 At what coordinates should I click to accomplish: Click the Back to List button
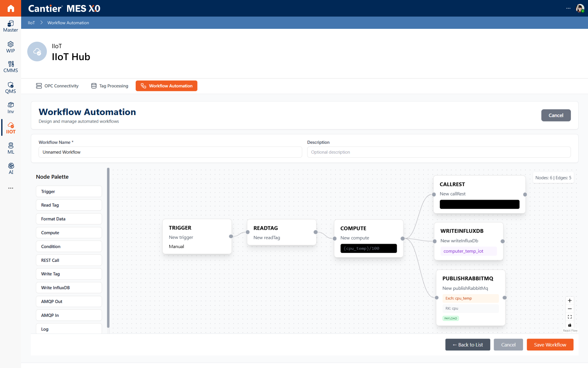(468, 345)
